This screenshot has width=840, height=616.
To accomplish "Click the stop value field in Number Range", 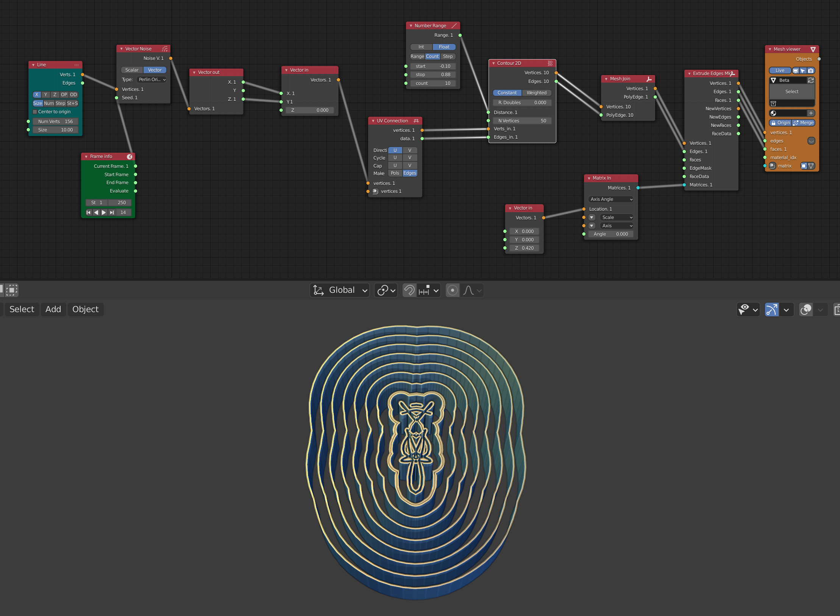I will [433, 74].
